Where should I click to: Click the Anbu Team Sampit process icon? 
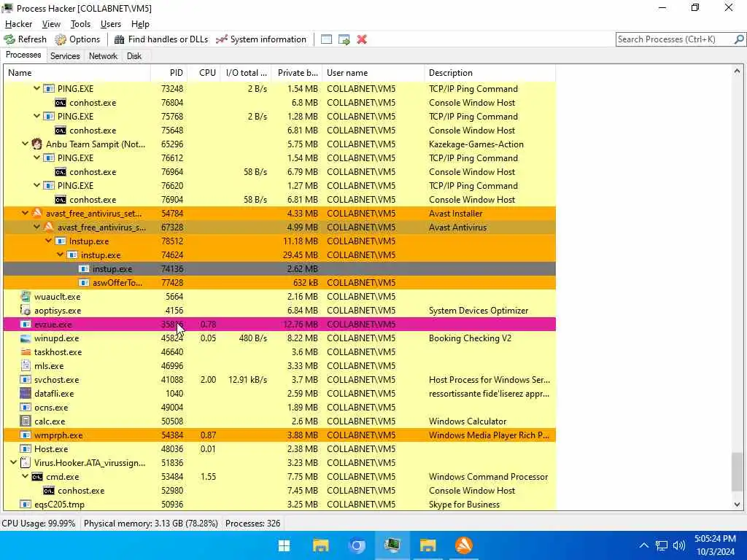pyautogui.click(x=36, y=144)
